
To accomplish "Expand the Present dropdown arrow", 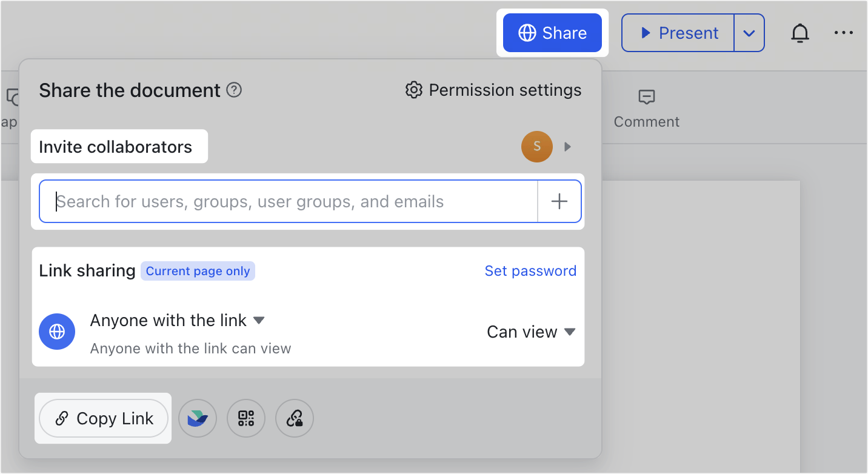I will [749, 33].
